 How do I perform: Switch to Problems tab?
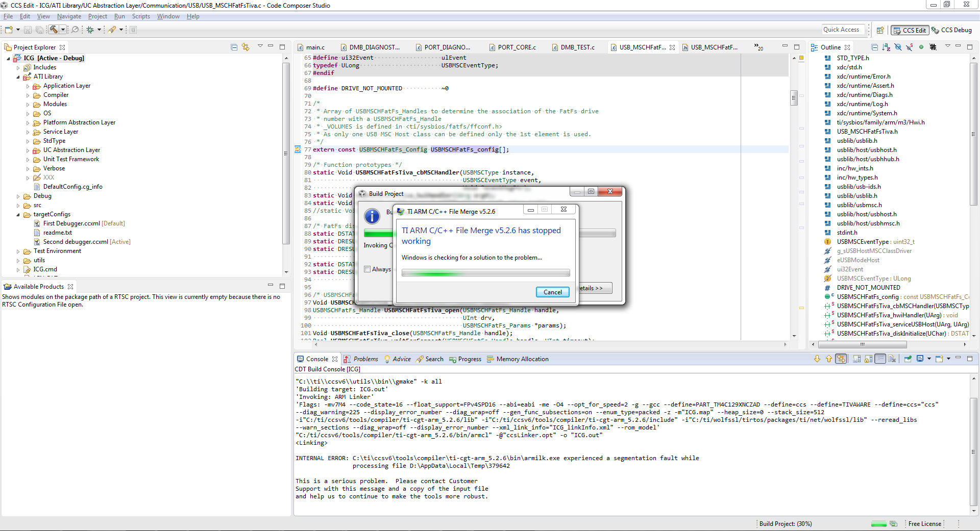click(x=361, y=359)
